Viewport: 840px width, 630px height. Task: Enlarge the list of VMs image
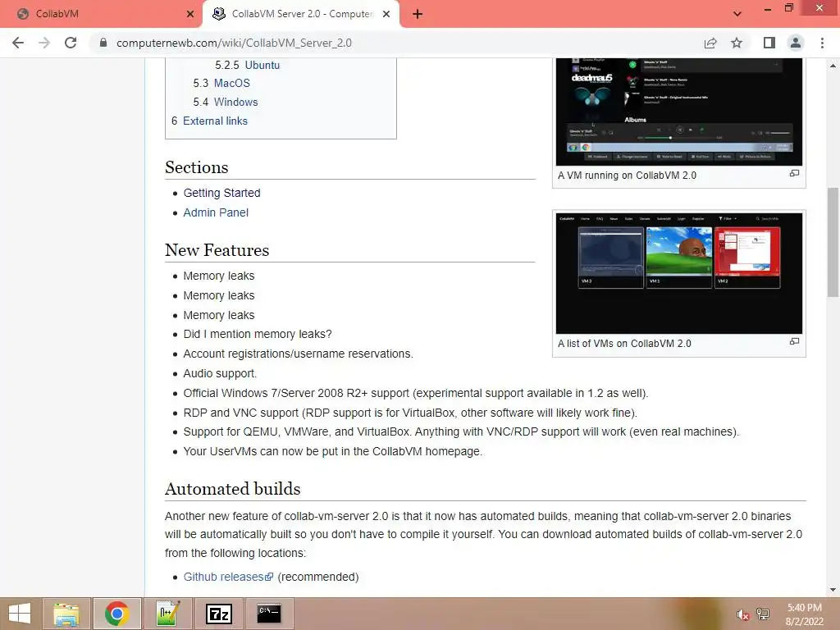pos(794,342)
